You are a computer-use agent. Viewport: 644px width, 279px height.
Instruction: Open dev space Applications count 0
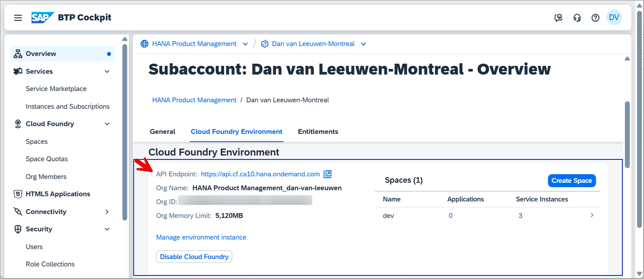[x=450, y=215]
